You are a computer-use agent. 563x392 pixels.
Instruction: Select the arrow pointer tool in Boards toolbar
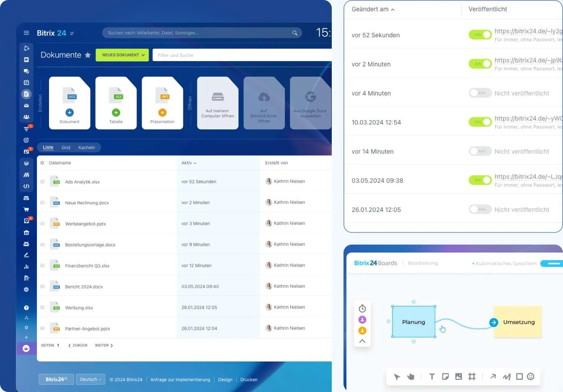tap(397, 377)
